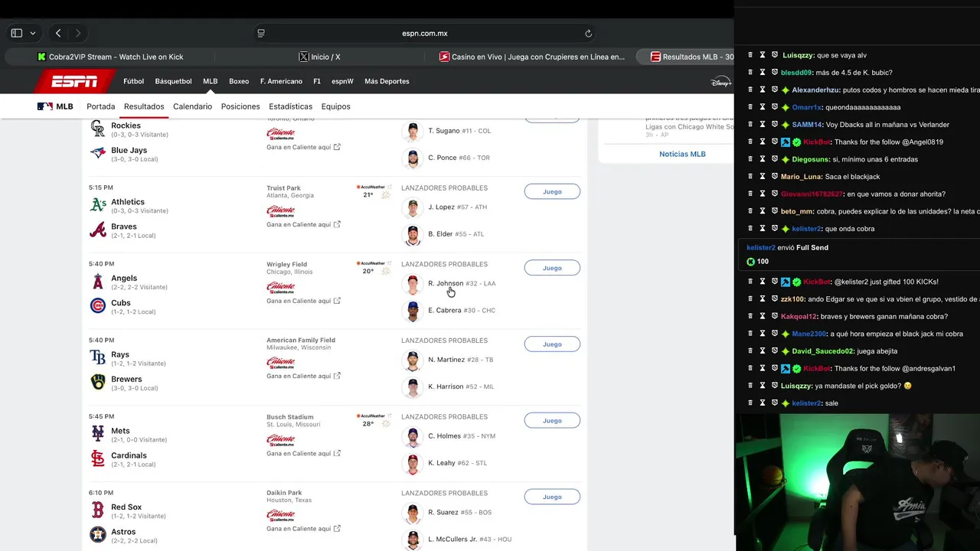
Task: Open the Calendario section
Action: (192, 106)
